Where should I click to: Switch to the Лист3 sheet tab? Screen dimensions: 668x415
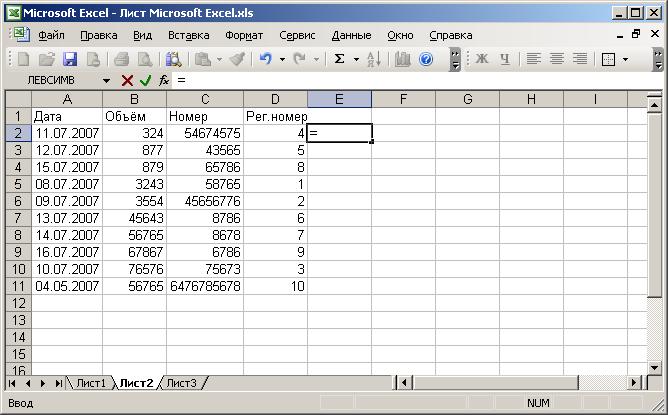click(x=182, y=383)
